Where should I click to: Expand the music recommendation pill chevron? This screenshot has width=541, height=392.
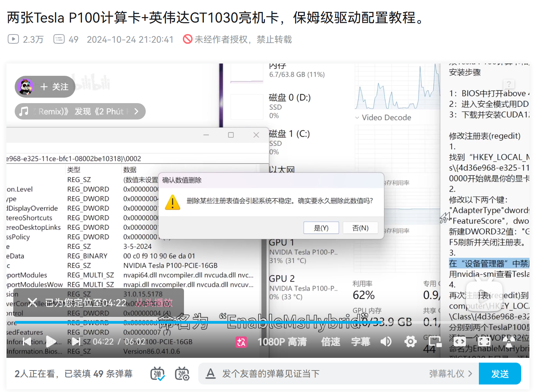137,111
